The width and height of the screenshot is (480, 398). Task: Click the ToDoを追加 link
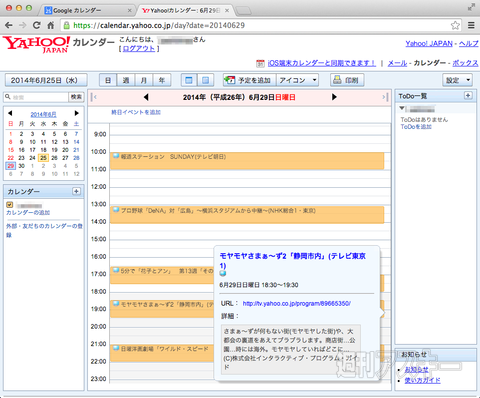click(x=416, y=127)
